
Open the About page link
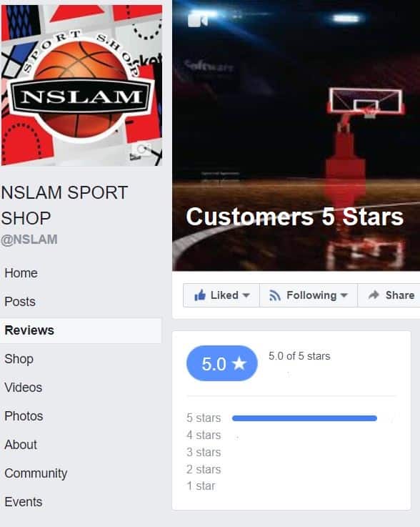[21, 445]
